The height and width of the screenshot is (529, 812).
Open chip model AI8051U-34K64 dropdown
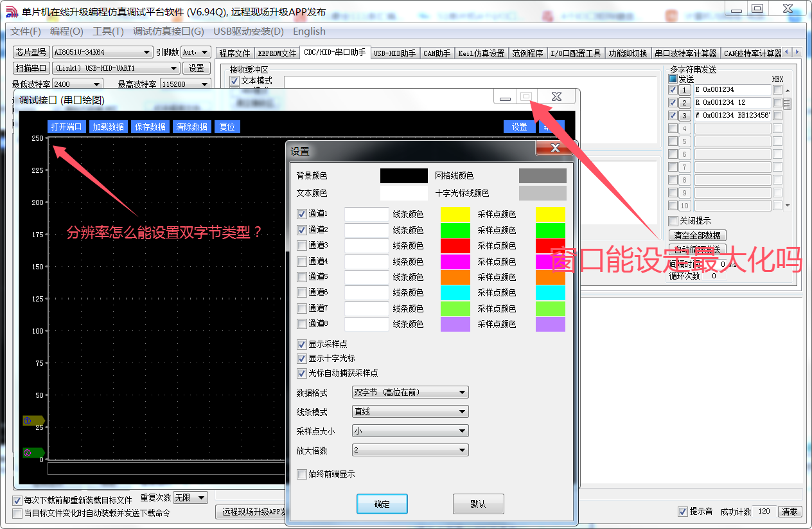click(102, 52)
